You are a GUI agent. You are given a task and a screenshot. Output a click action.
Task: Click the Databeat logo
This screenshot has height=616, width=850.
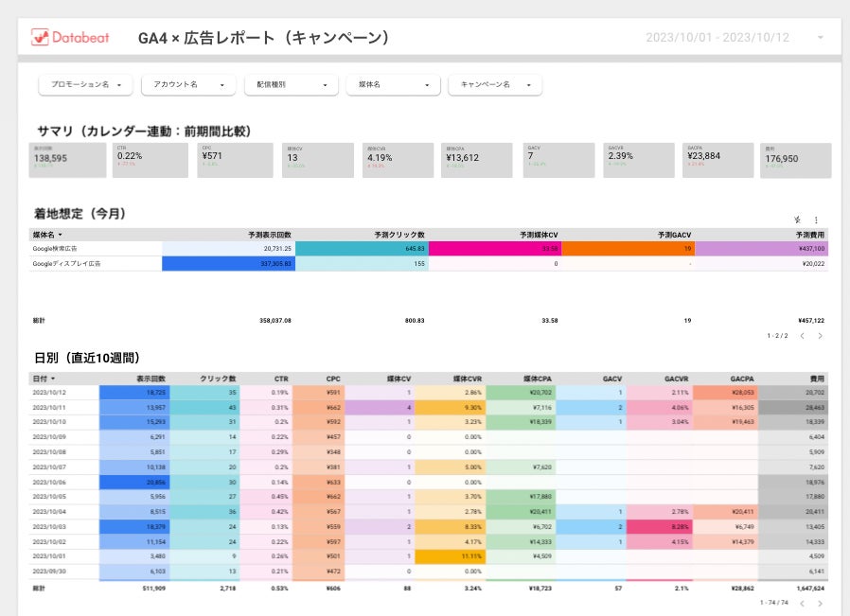click(x=70, y=37)
